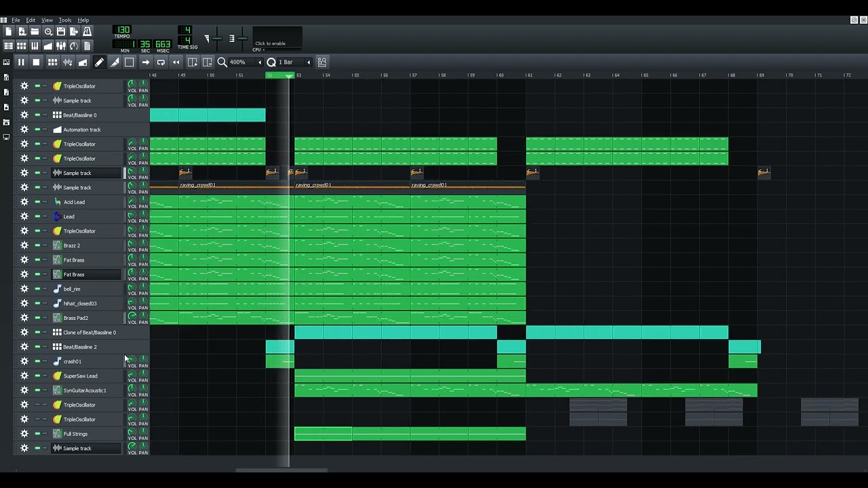Toggle loop points button
868x488 pixels.
click(x=161, y=62)
